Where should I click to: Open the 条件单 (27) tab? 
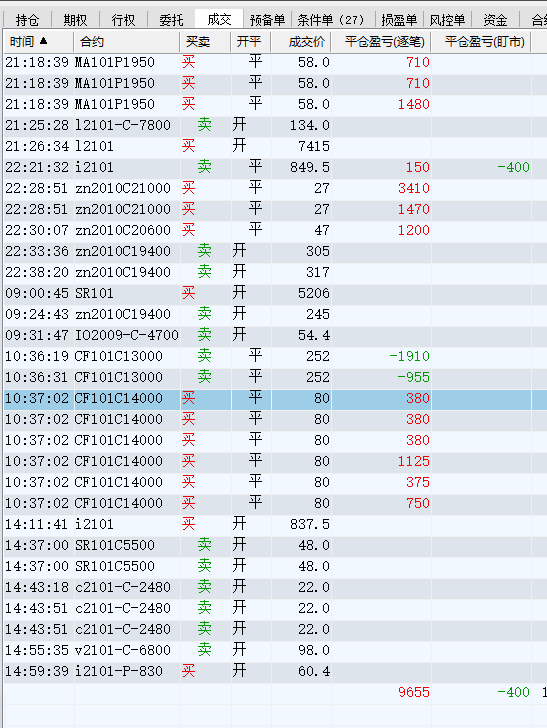(x=331, y=20)
